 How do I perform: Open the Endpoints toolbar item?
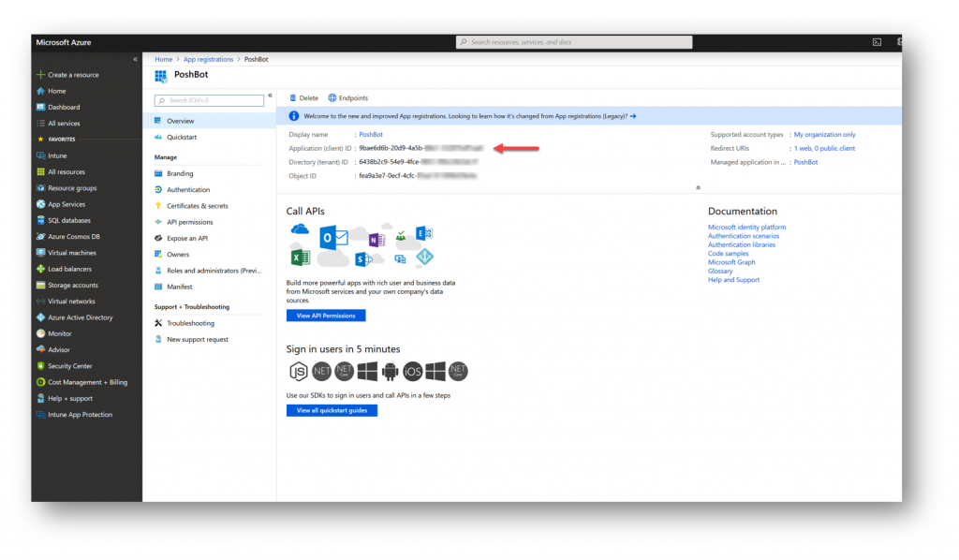(x=348, y=97)
